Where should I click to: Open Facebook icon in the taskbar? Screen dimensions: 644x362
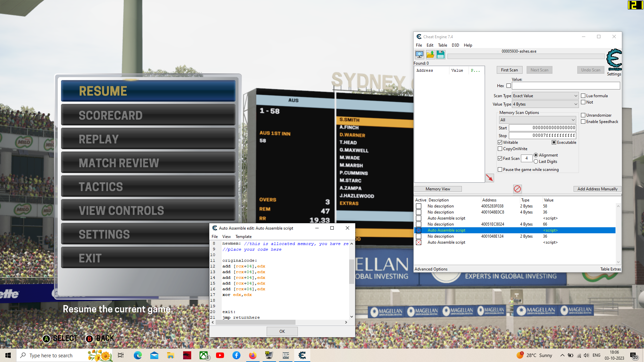tap(236, 355)
